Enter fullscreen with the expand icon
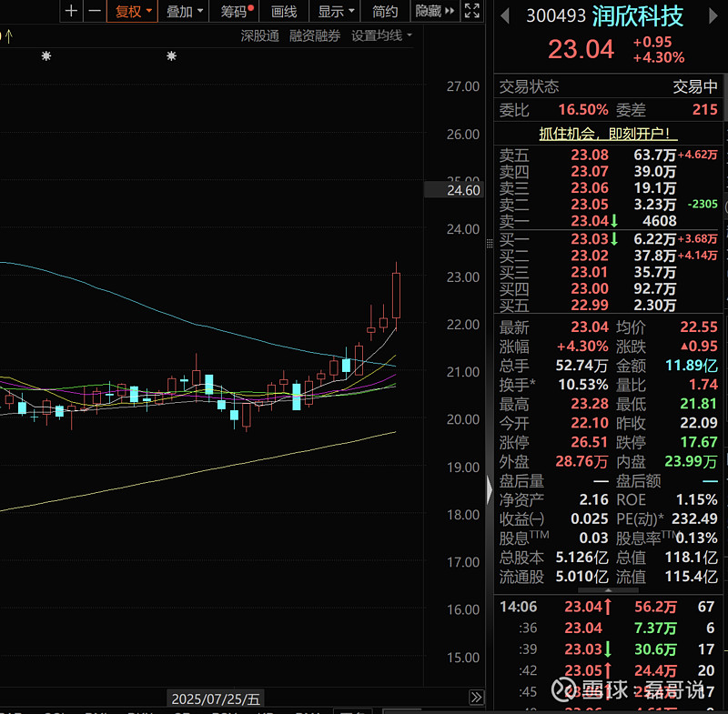728x714 pixels. pos(471,11)
